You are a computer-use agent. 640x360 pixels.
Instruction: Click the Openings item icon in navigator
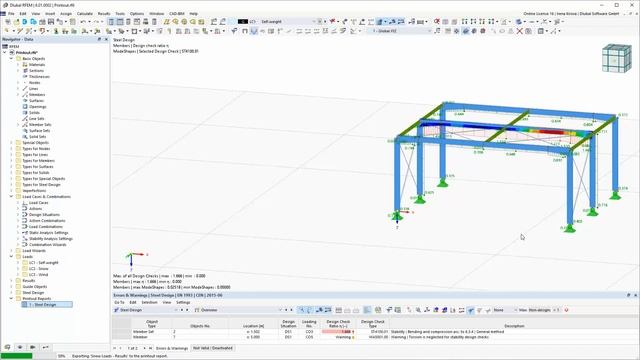(25, 107)
